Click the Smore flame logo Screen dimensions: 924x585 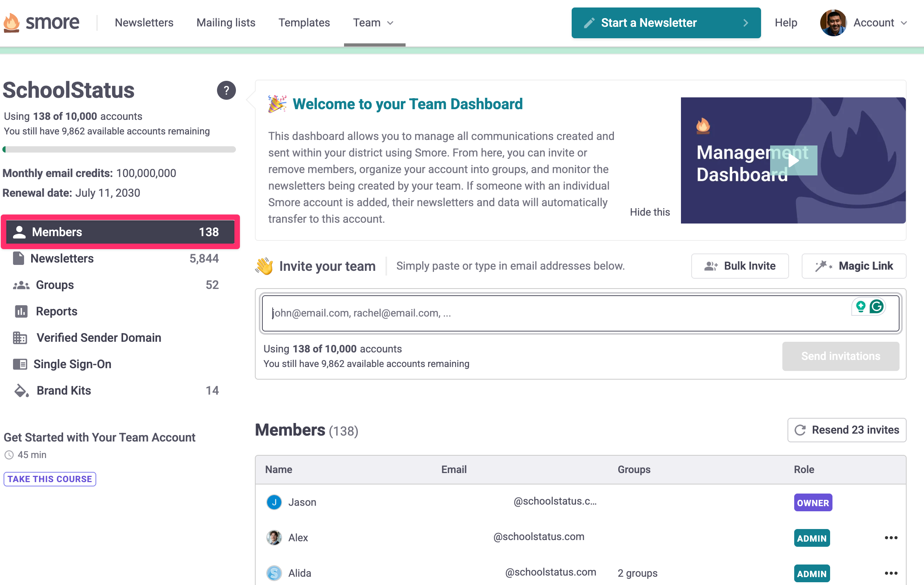(x=11, y=22)
